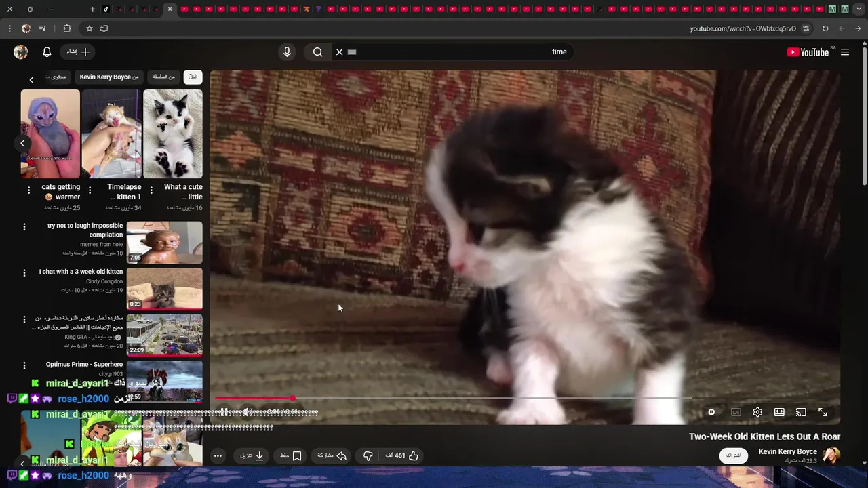The image size is (868, 488).
Task: Open options for 'What a cute little' short
Action: tap(151, 190)
